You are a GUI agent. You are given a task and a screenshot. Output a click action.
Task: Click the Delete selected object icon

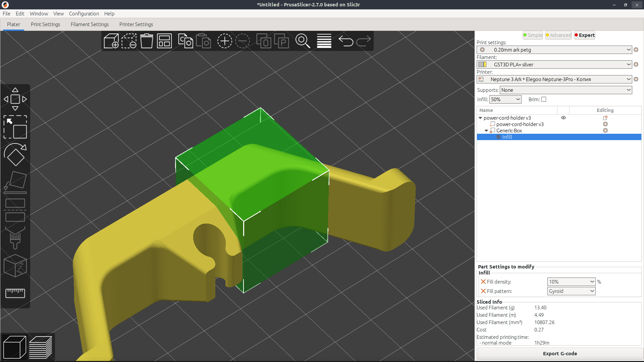(x=129, y=41)
